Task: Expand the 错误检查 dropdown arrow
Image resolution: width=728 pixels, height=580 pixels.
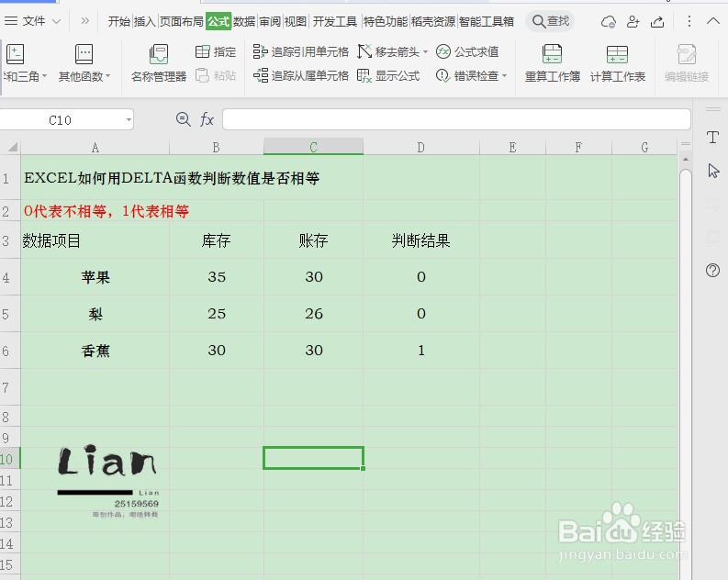Action: (505, 75)
